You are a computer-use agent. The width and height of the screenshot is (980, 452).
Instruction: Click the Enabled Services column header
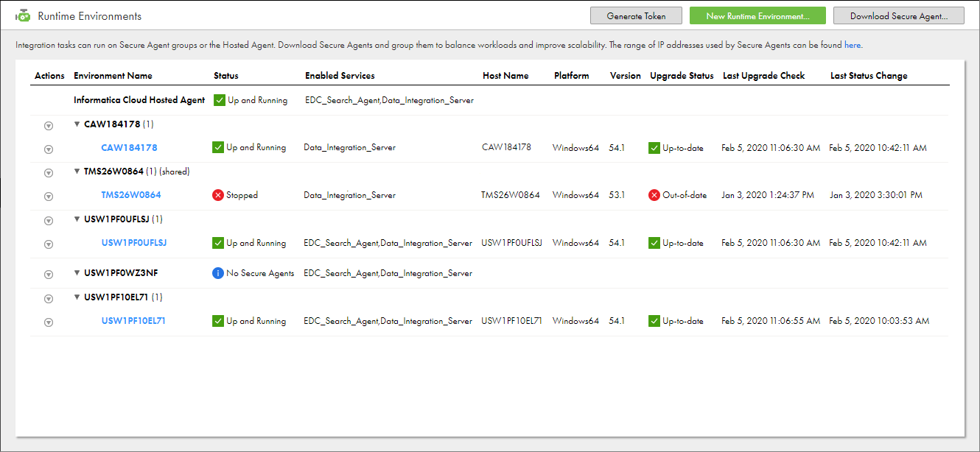[340, 76]
